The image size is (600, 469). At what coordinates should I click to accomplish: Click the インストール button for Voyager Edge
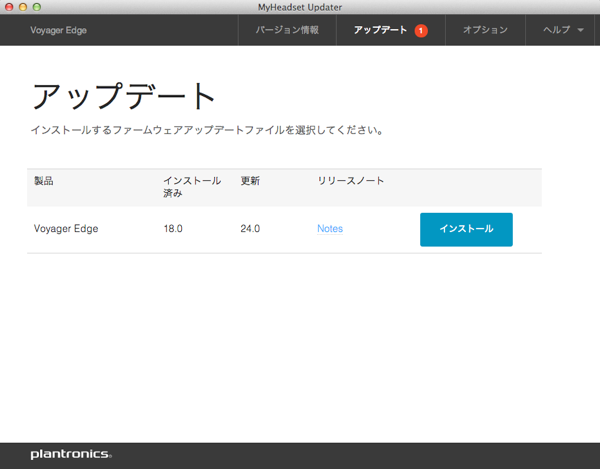coord(466,230)
